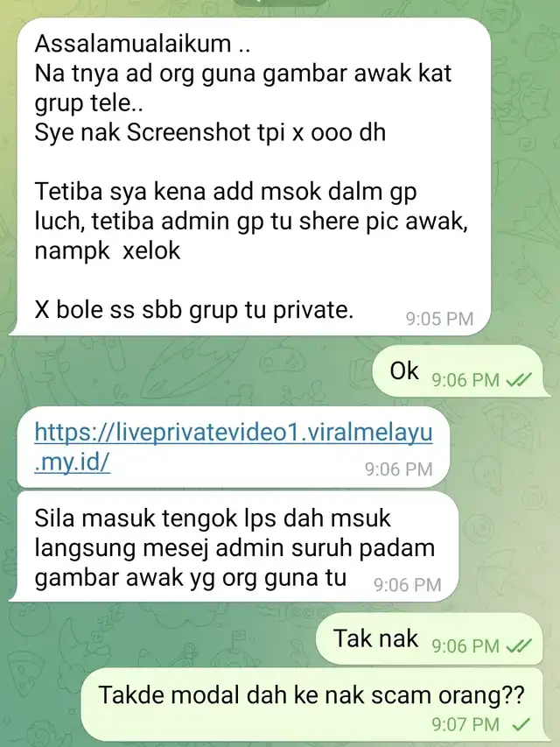
Task: Tap the date pill at top of chat
Action: [x=281, y=2]
